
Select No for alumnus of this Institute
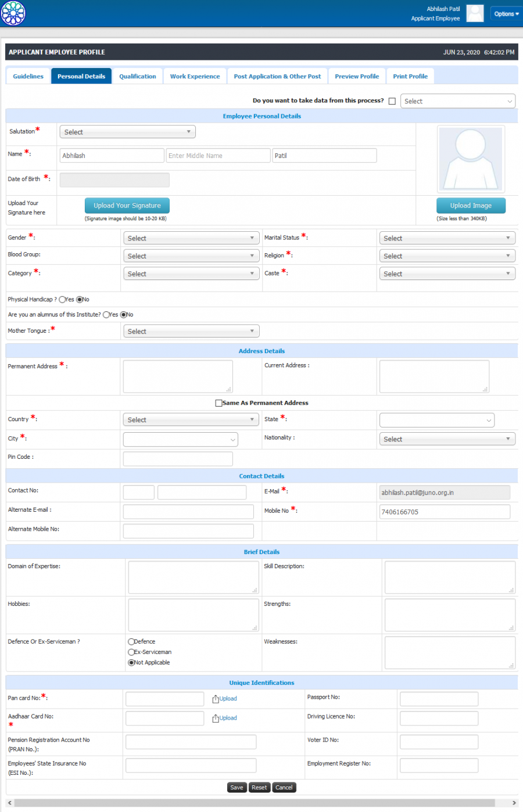pos(123,315)
